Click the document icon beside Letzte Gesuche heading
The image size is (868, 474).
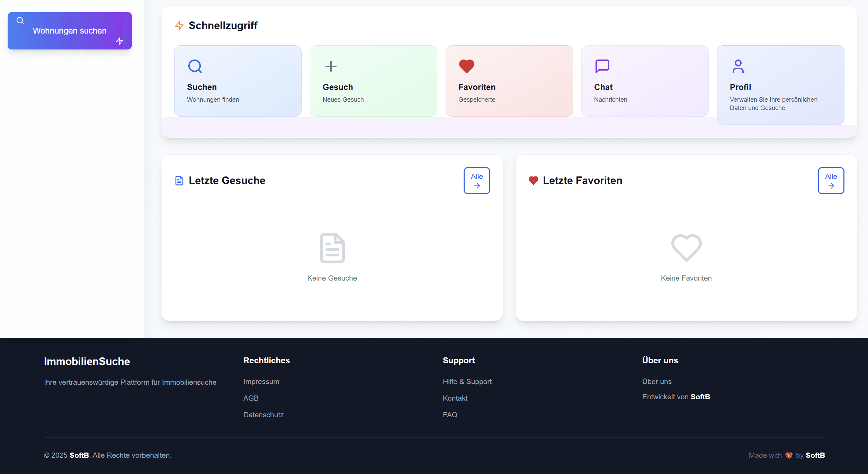tap(179, 181)
